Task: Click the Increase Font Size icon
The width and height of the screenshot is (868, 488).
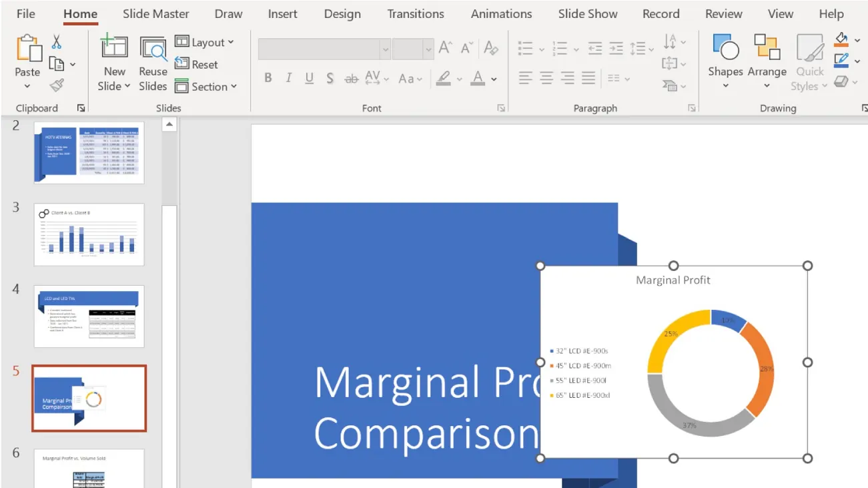Action: tap(444, 47)
